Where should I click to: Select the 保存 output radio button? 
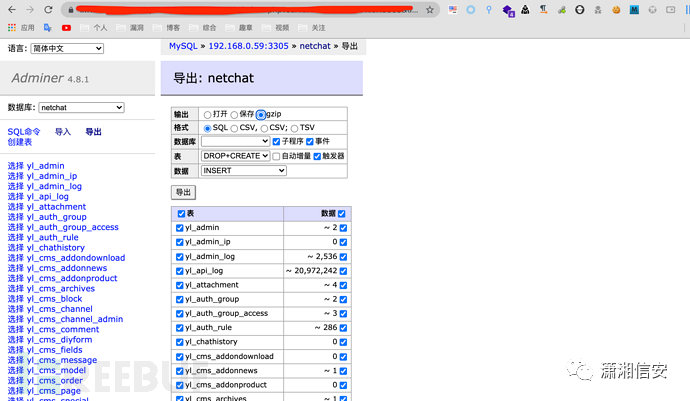(234, 115)
